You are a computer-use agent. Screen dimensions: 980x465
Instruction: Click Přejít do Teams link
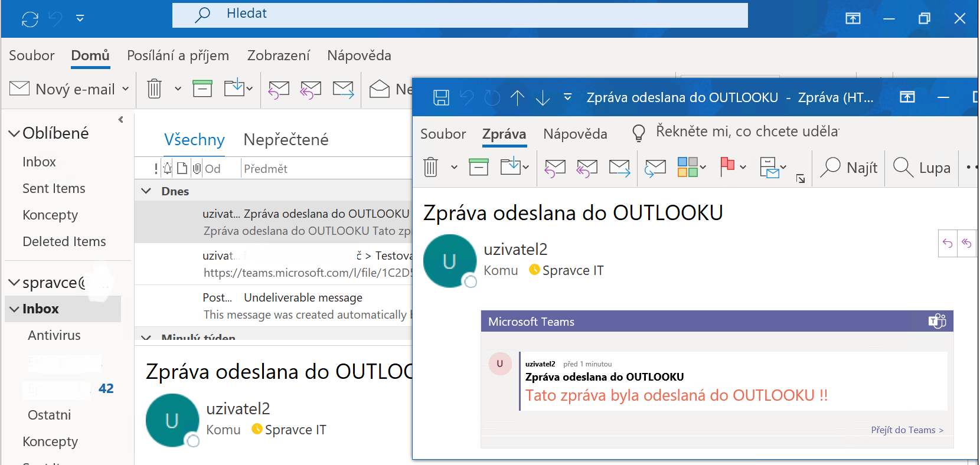tap(907, 430)
